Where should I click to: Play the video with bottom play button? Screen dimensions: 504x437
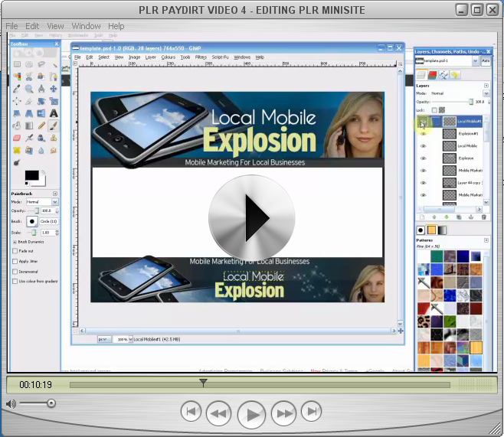(252, 415)
